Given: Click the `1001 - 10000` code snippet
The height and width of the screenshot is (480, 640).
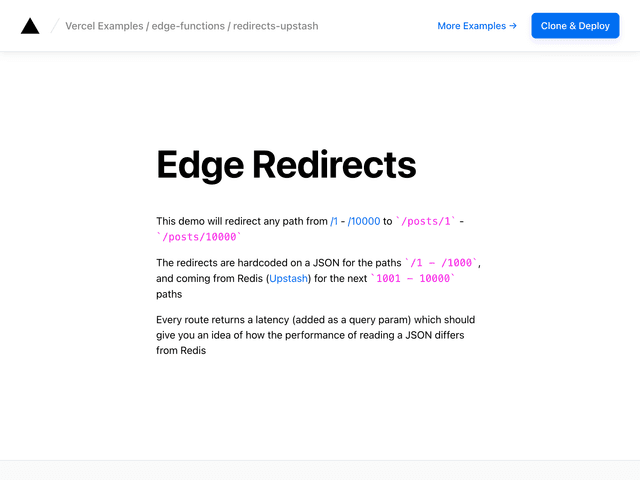Looking at the screenshot, I should pyautogui.click(x=413, y=279).
